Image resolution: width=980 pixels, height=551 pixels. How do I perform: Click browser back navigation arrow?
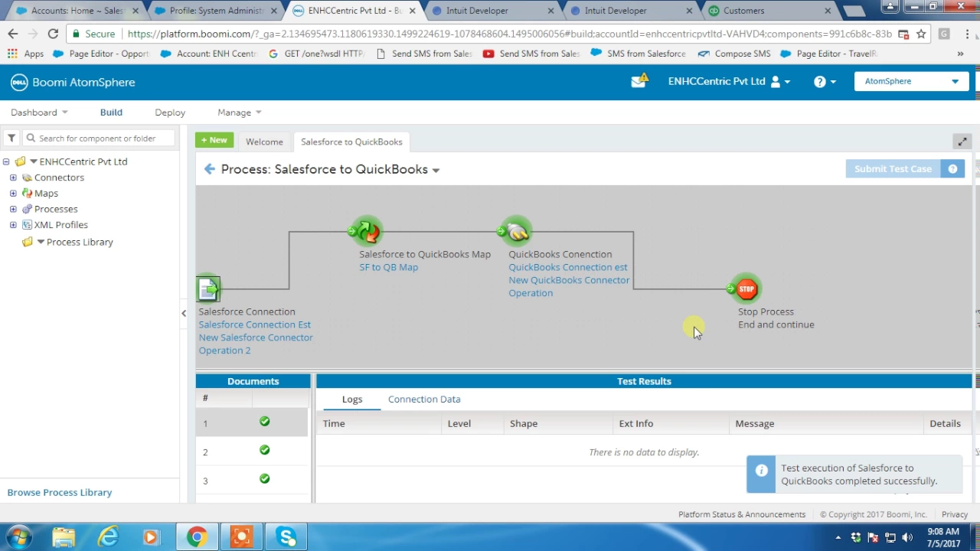(13, 34)
